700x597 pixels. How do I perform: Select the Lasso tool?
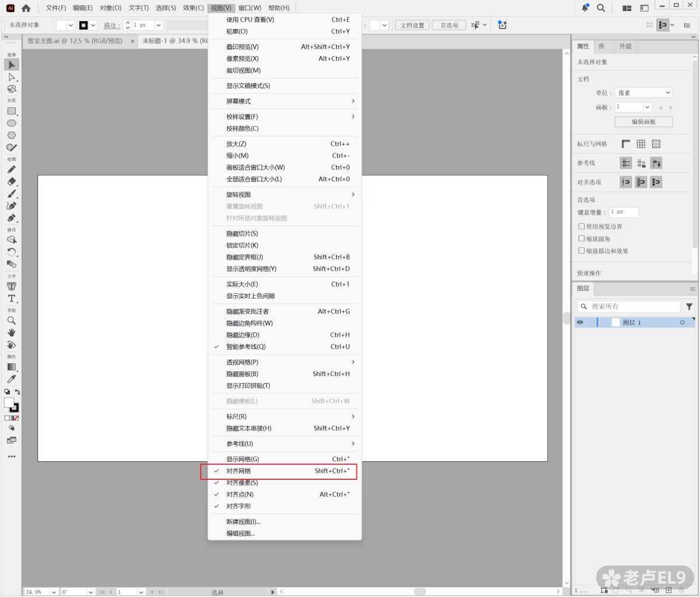(x=12, y=89)
